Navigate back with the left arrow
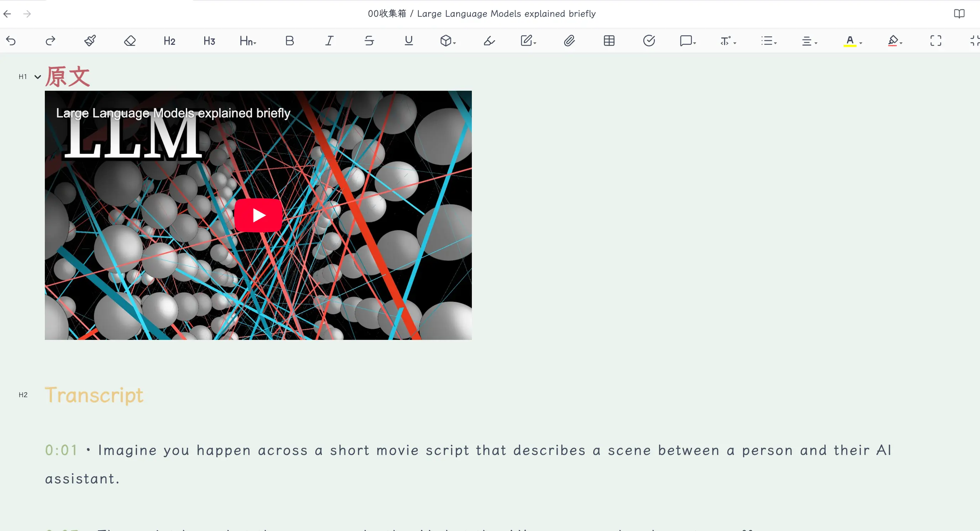Image resolution: width=980 pixels, height=531 pixels. 7,14
